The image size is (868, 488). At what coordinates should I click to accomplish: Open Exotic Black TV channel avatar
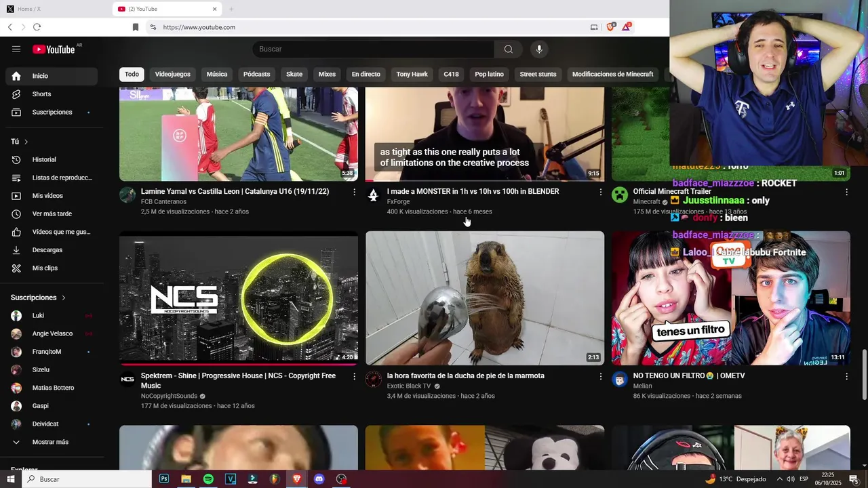click(x=374, y=380)
